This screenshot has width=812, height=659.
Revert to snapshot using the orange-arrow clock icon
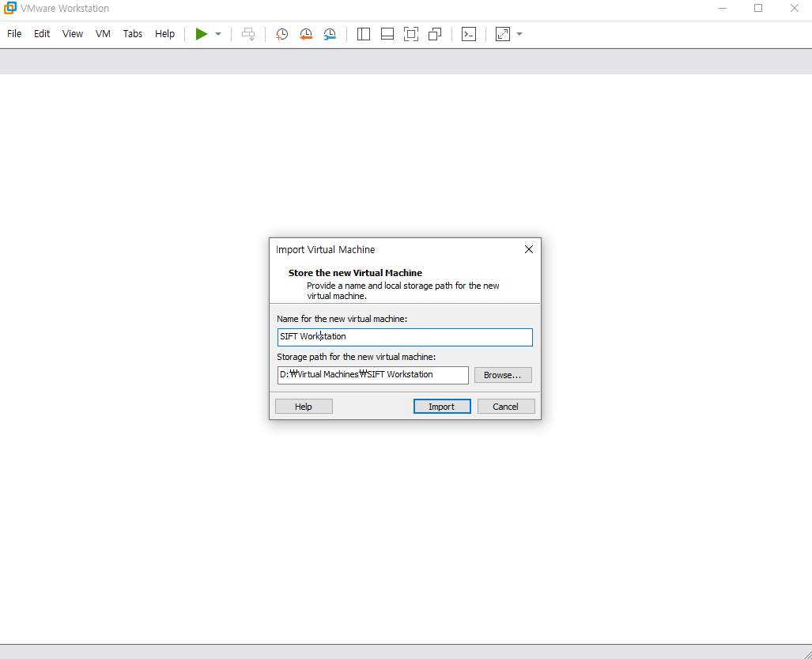click(306, 34)
